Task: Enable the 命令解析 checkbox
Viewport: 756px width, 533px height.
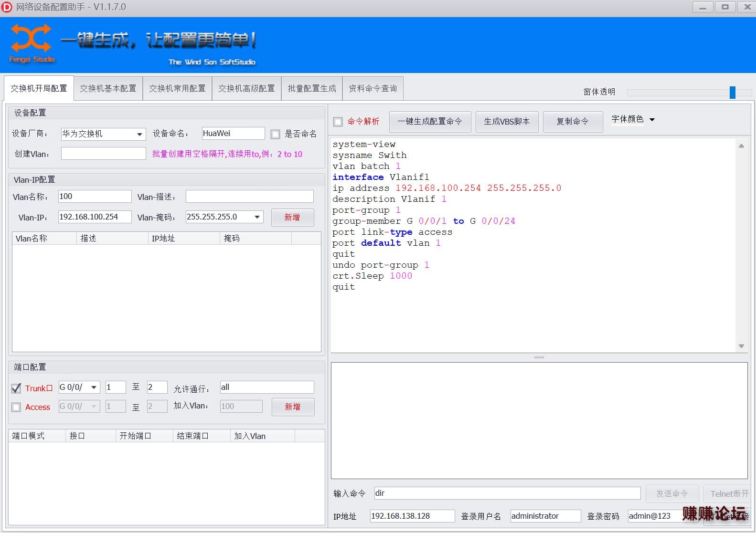Action: pos(338,122)
